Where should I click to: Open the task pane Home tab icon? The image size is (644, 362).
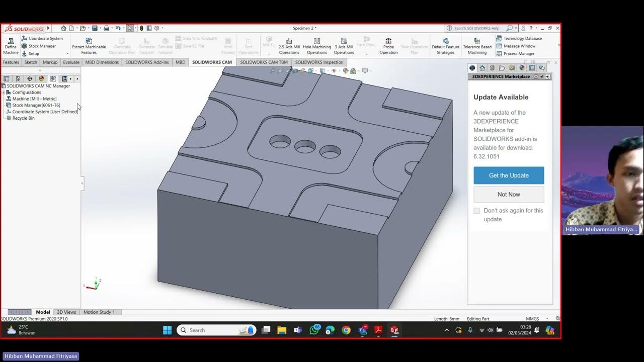(482, 68)
